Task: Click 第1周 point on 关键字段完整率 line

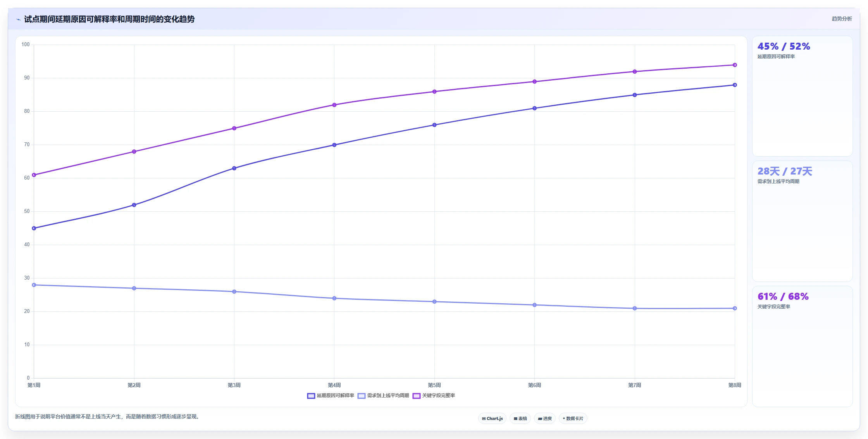Action: point(34,175)
